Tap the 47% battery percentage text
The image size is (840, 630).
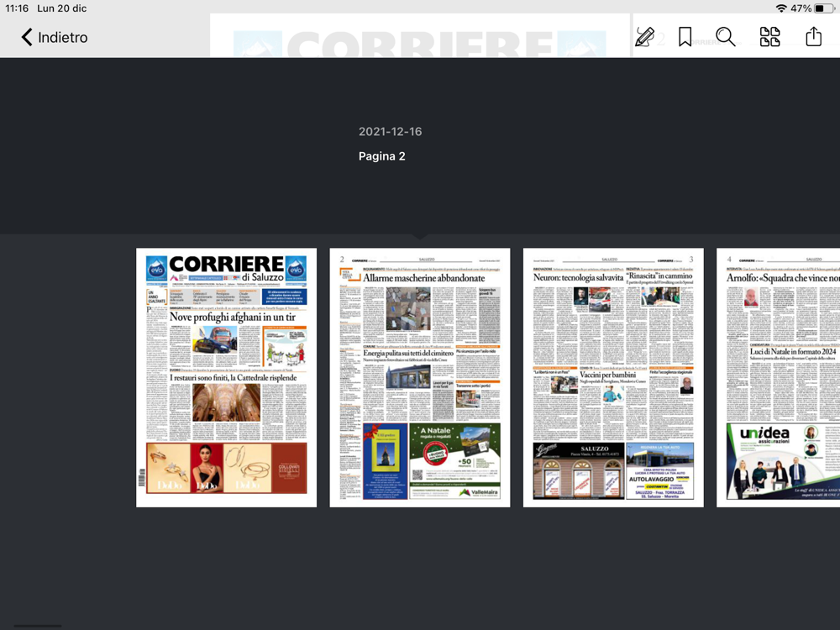pos(801,8)
